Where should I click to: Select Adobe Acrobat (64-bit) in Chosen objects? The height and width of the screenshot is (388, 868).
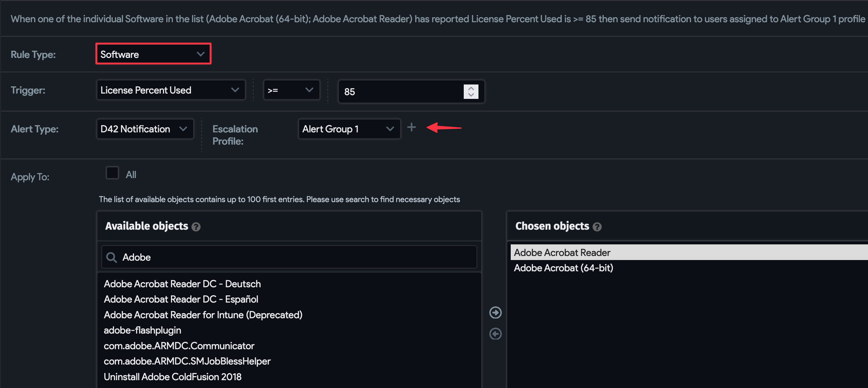coord(563,268)
